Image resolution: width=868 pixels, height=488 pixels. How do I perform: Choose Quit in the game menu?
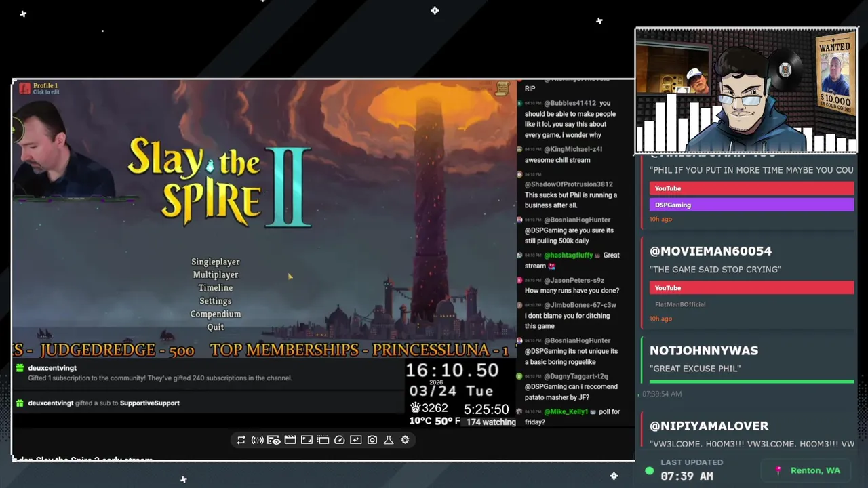[x=215, y=327]
